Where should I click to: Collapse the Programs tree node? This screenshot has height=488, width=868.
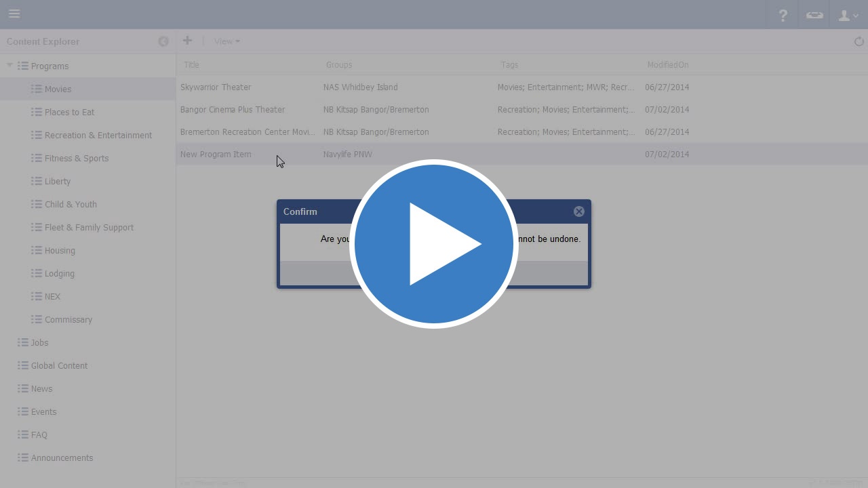[x=9, y=66]
